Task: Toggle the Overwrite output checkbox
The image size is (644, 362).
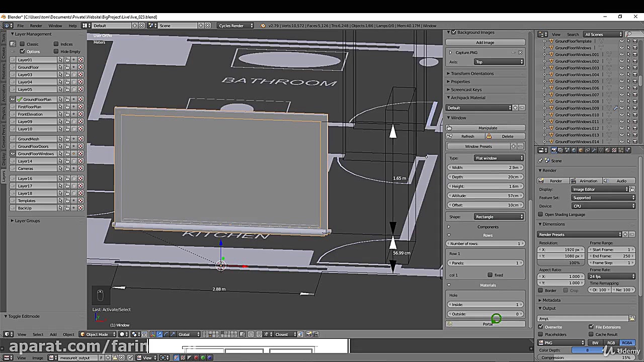Action: click(541, 327)
